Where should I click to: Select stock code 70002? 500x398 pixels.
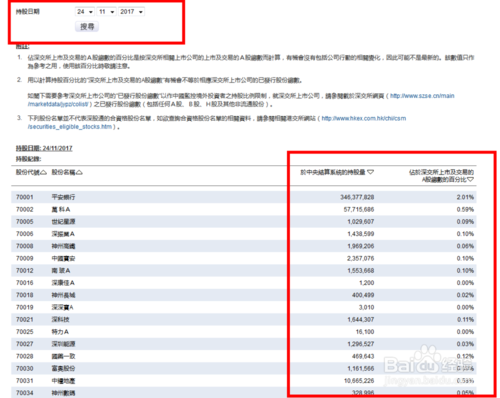pyautogui.click(x=25, y=209)
